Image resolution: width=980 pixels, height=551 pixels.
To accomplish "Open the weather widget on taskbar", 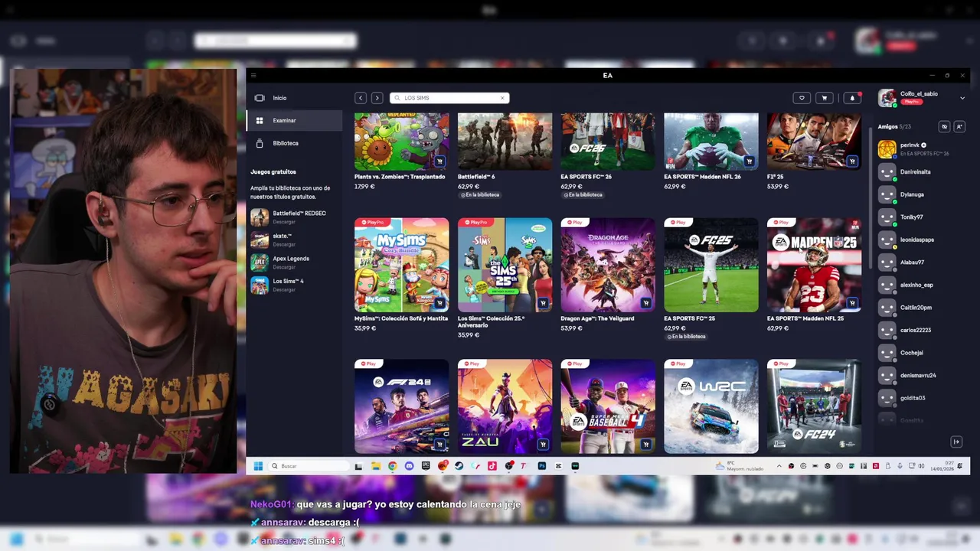I will point(740,466).
